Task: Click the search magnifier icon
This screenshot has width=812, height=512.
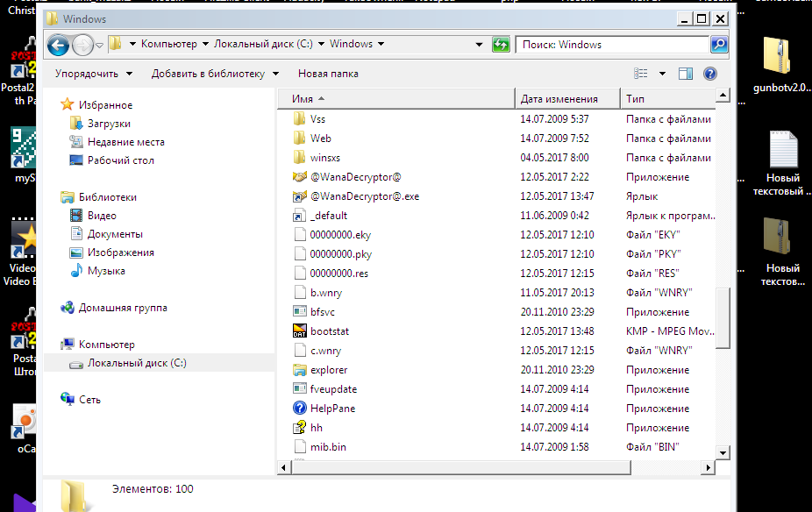Action: tap(719, 45)
